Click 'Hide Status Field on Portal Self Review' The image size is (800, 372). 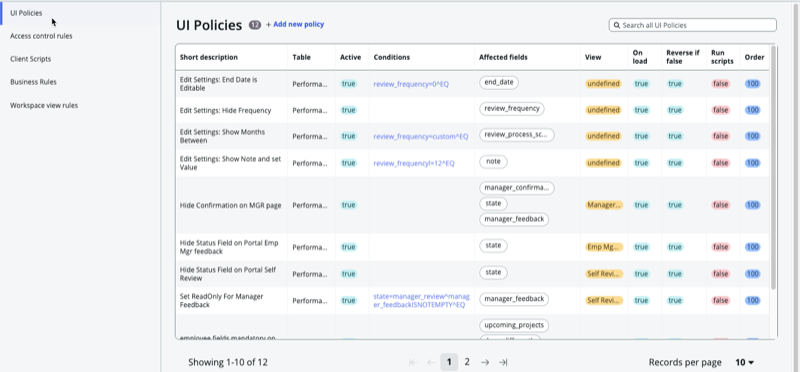(x=228, y=274)
